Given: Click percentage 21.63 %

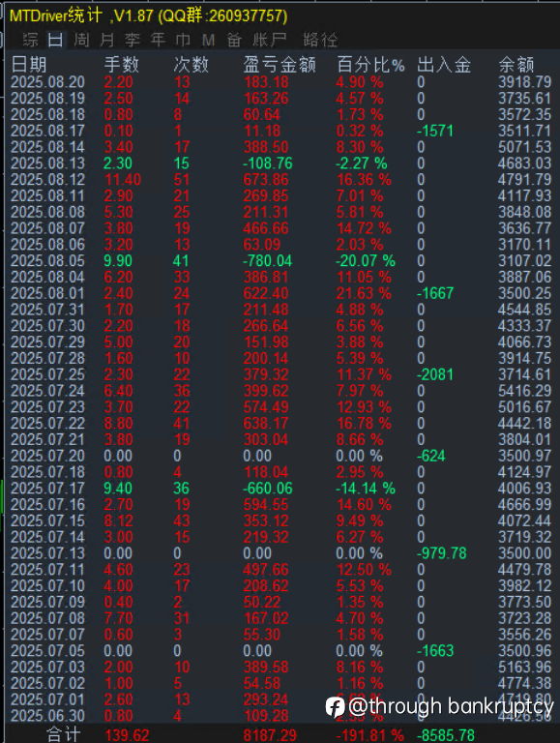Looking at the screenshot, I should pos(364,293).
